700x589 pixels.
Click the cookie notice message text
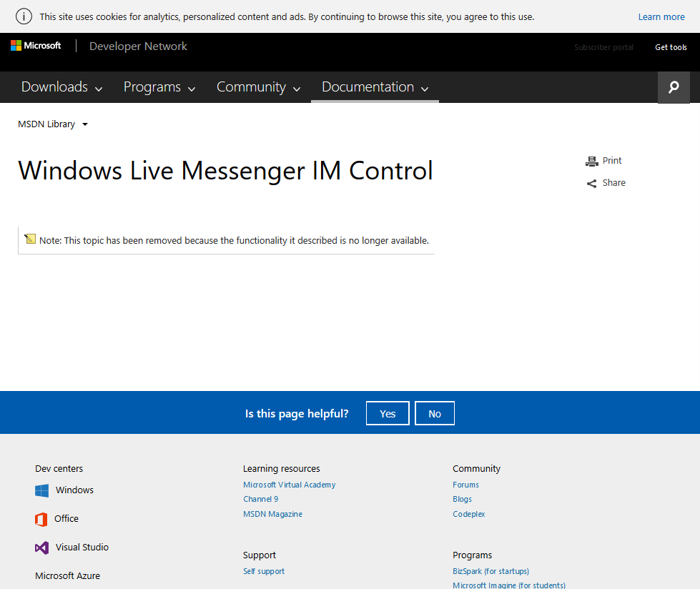(x=287, y=17)
